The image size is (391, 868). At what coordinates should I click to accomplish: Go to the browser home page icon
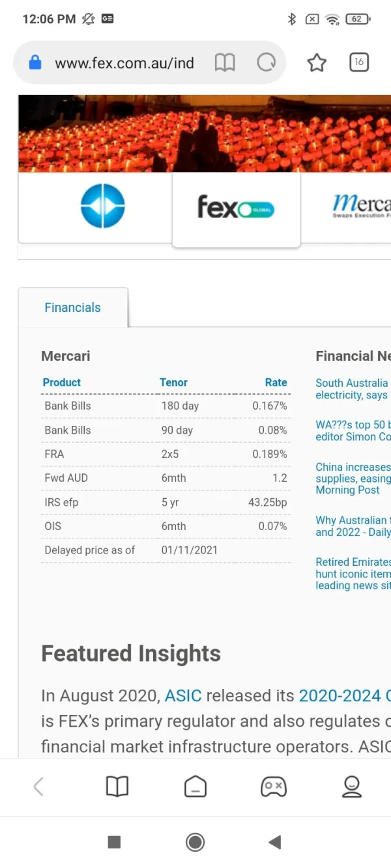point(195,787)
